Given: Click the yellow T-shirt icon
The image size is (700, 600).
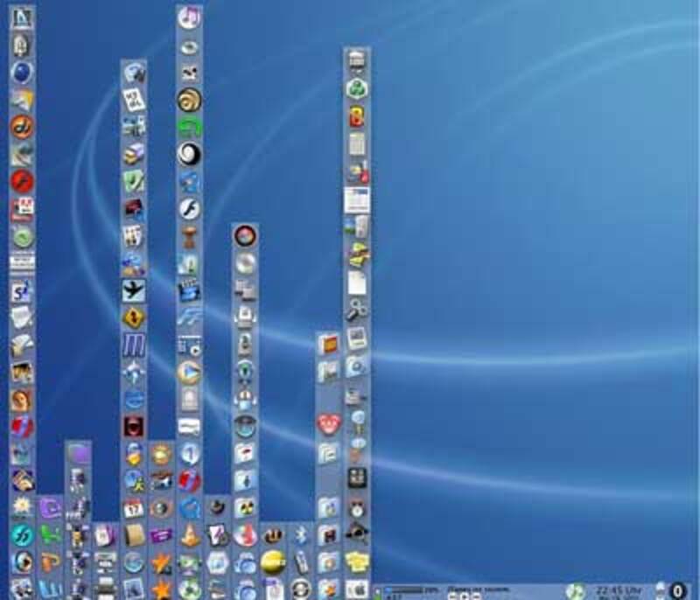Looking at the screenshot, I should (357, 562).
